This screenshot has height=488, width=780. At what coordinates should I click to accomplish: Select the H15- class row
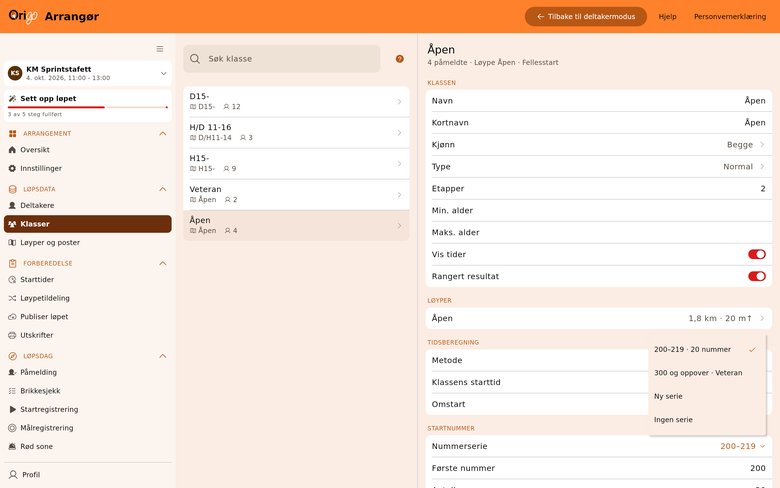pyautogui.click(x=296, y=164)
